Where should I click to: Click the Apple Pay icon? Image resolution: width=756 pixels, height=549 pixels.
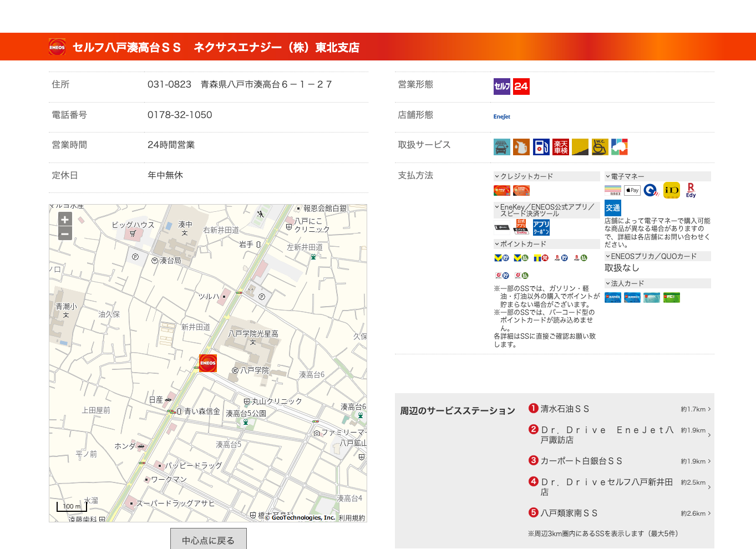point(632,190)
